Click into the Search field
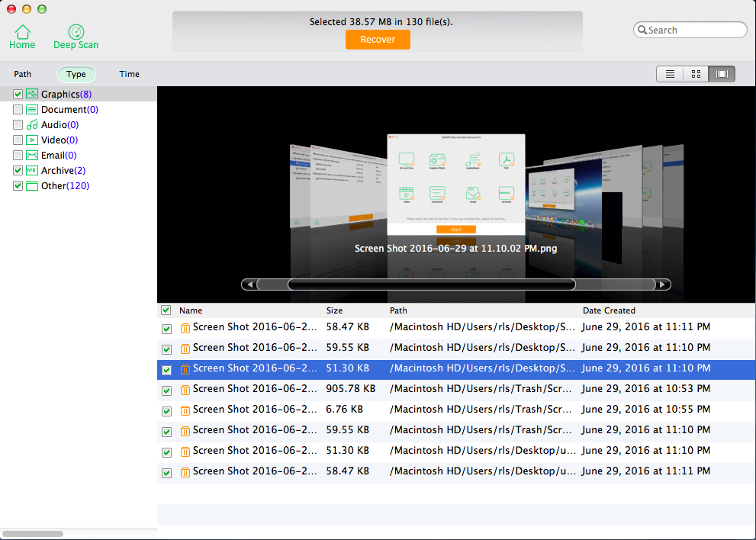Screen dimensions: 756x540 (x=694, y=30)
